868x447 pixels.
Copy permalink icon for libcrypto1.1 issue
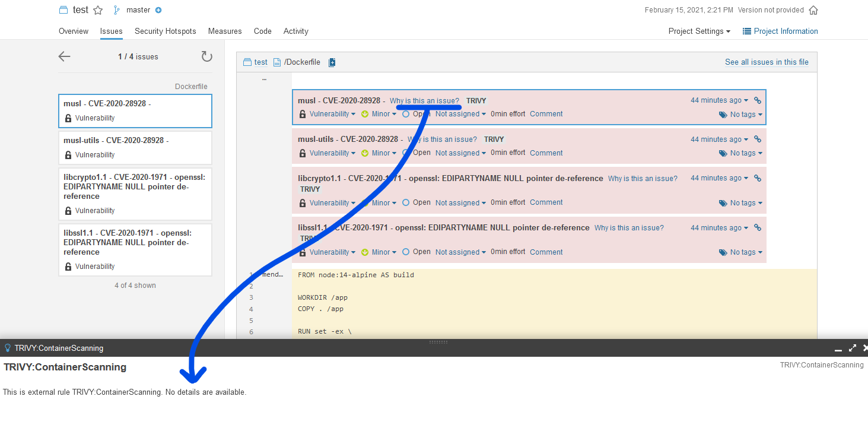coord(758,177)
